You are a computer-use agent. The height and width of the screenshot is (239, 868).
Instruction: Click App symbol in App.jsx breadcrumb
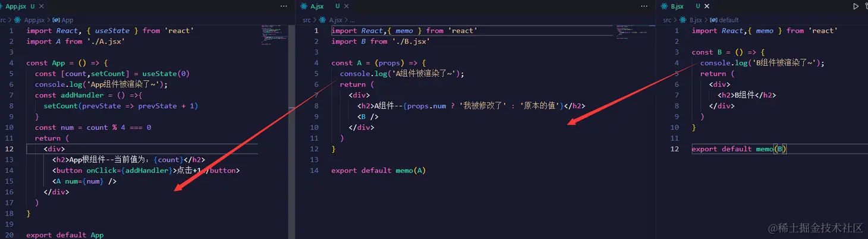pos(63,20)
